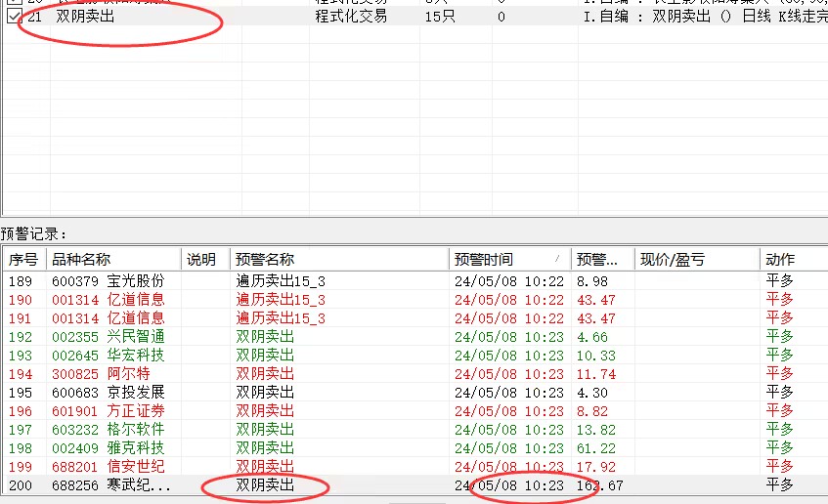Click the 平多 action in row 189
Screen dimensions: 828x504
pos(780,281)
